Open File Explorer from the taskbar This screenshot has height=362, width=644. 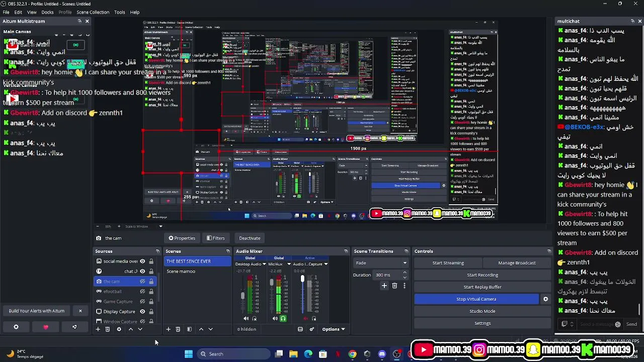(x=293, y=354)
